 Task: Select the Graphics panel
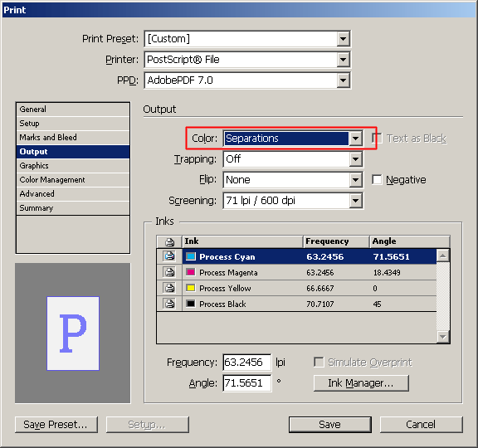point(73,165)
